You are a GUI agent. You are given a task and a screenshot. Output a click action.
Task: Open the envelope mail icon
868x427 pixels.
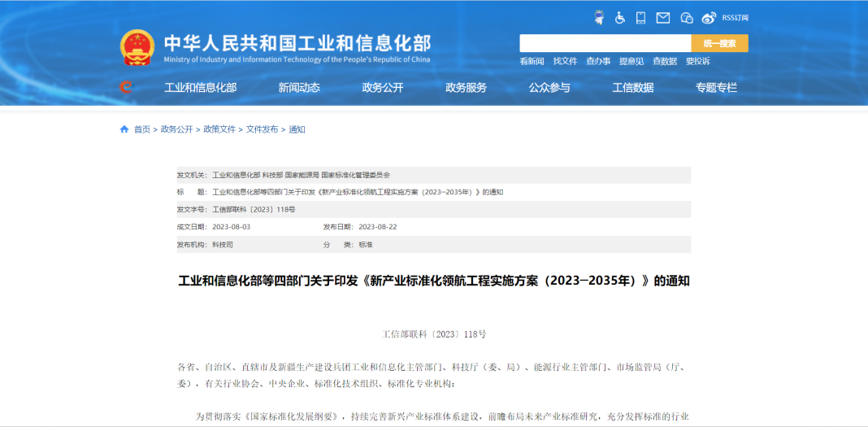(662, 18)
